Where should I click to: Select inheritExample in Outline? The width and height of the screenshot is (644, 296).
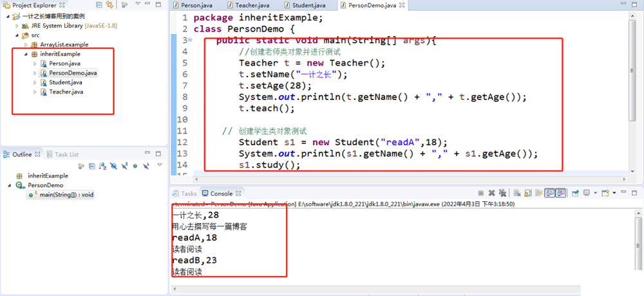click(x=43, y=175)
